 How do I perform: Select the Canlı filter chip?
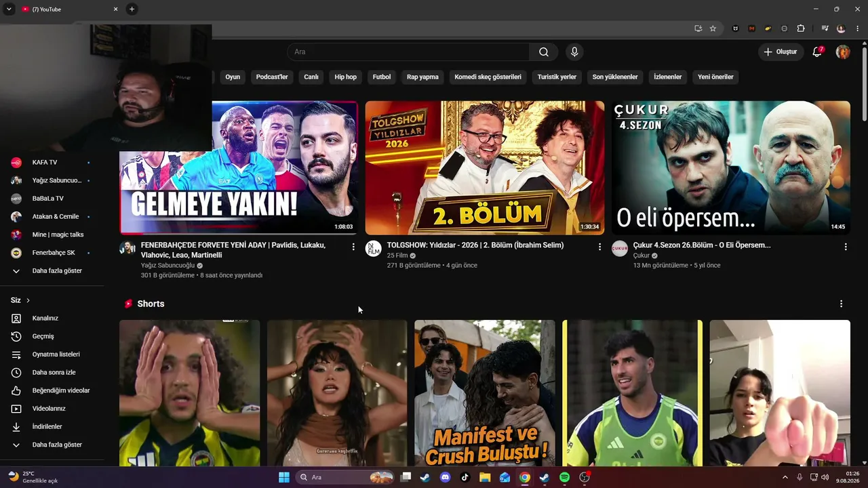[311, 77]
